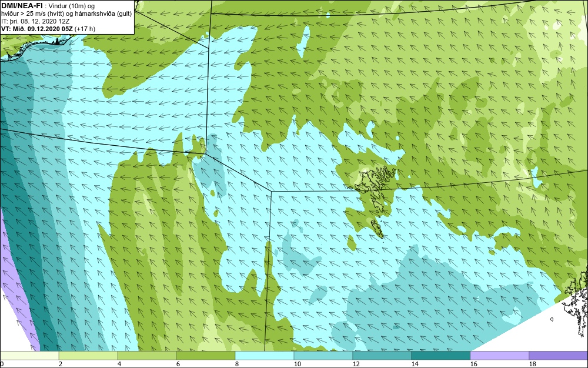588x368 pixels.
Task: Click the legend tick label '4'
Action: point(119,364)
